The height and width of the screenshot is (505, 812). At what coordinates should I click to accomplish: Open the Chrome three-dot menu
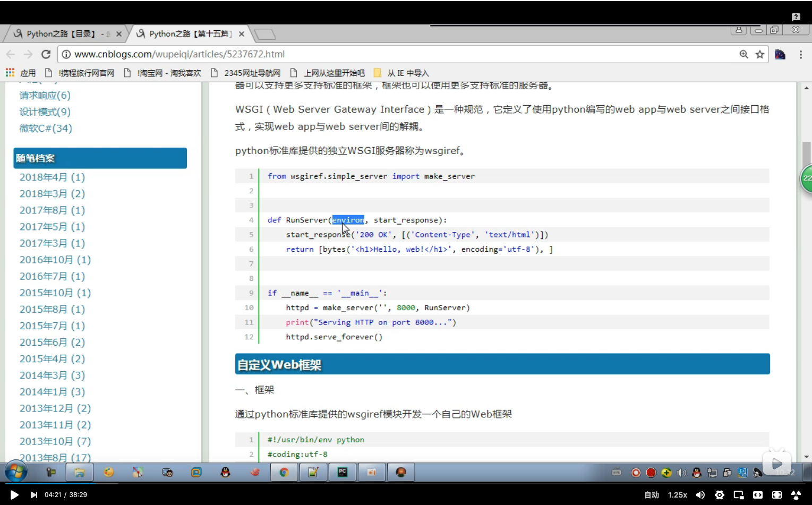[x=800, y=54]
